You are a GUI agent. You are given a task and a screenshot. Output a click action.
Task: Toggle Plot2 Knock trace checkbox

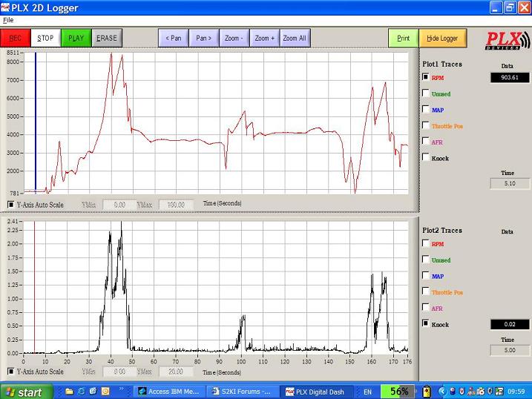425,323
